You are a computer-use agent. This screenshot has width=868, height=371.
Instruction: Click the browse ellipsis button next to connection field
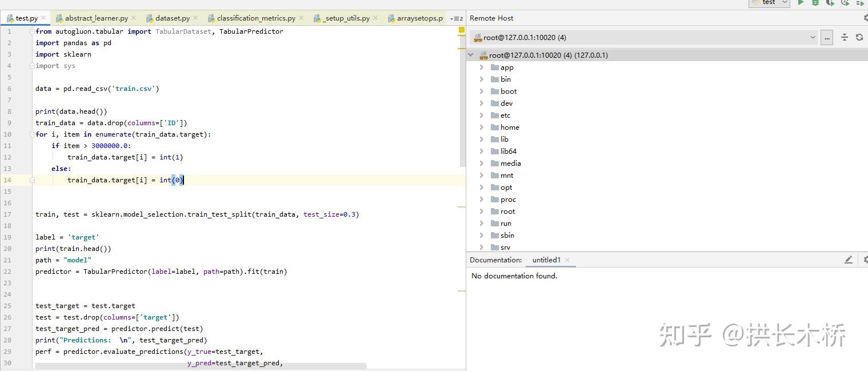(827, 37)
